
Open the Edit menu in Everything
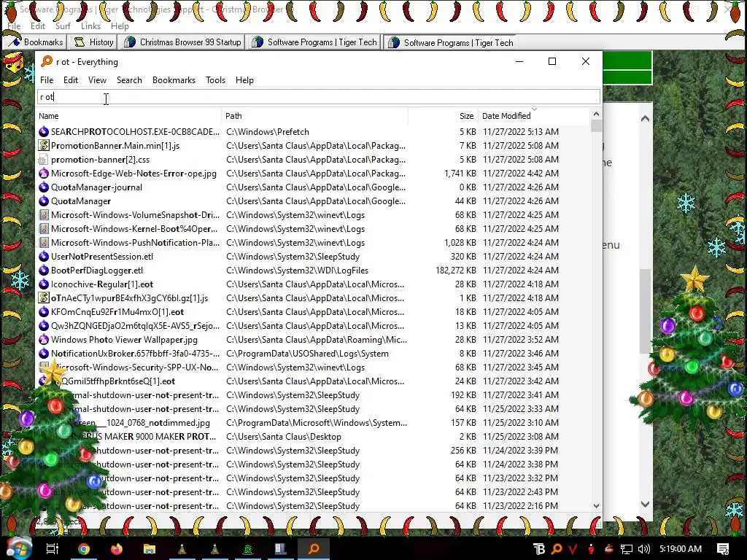(71, 80)
